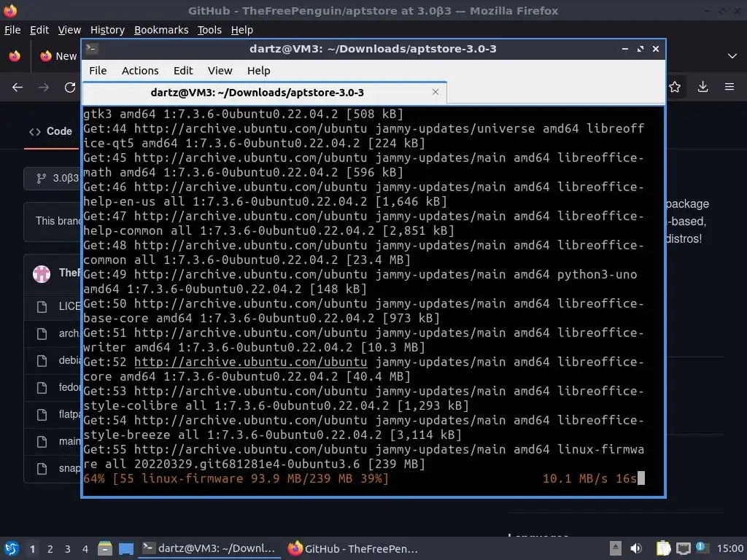Open Firefox Bookmarks menu
The height and width of the screenshot is (560, 747).
point(161,30)
